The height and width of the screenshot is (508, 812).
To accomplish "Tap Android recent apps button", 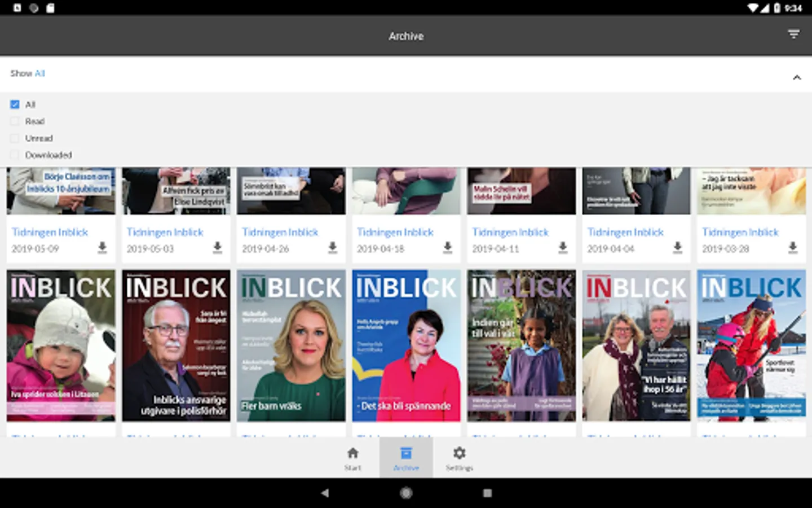I will (x=487, y=493).
